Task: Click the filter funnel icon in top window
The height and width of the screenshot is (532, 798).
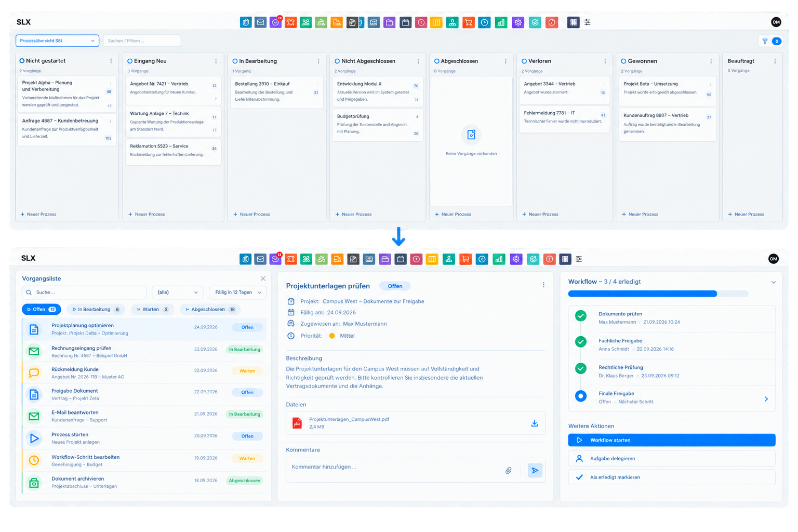Action: coord(765,41)
